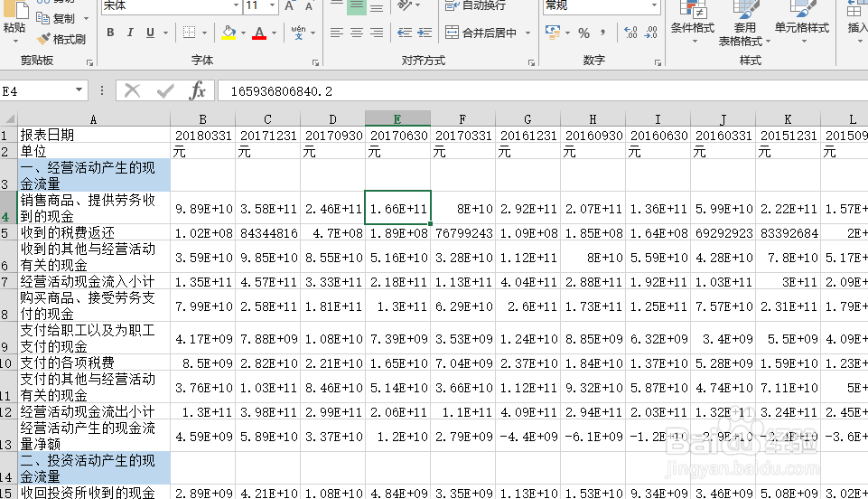
Task: Click formula bar value 165936806840.2
Action: pos(282,91)
